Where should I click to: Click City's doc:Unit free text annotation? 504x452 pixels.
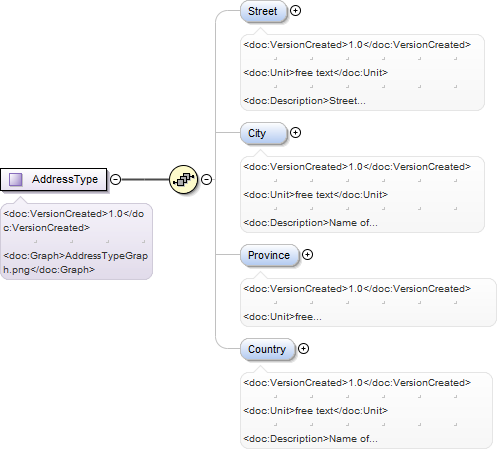316,195
